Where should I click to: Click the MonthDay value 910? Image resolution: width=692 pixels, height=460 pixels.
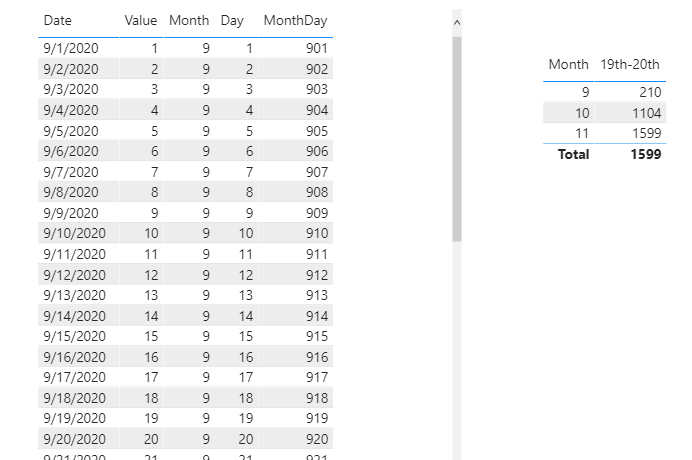click(317, 233)
